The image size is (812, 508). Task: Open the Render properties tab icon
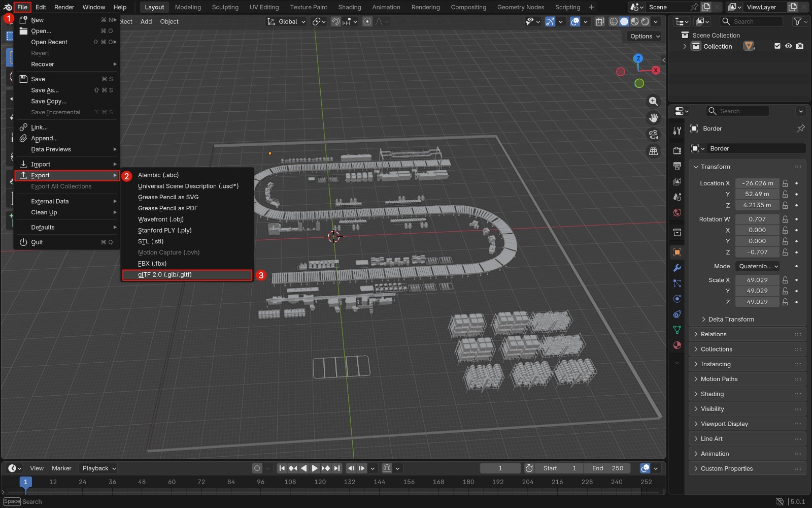point(677,150)
